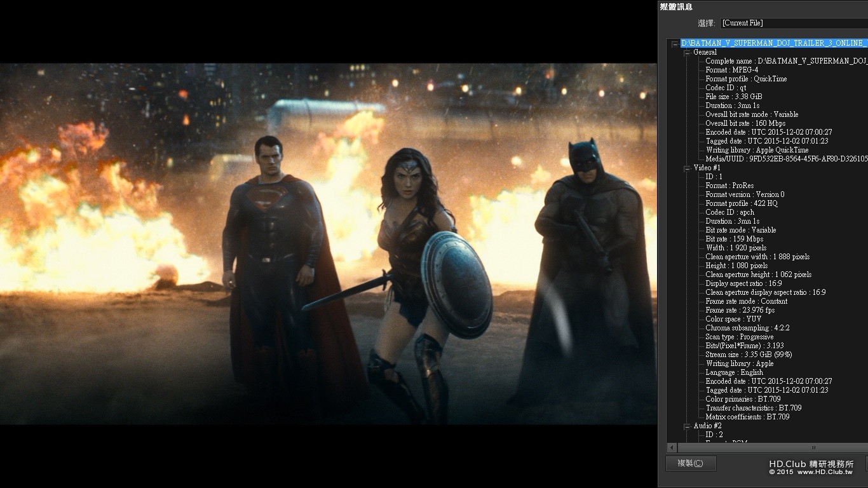
Task: Select the Video #1 tree node label
Action: pyautogui.click(x=707, y=168)
